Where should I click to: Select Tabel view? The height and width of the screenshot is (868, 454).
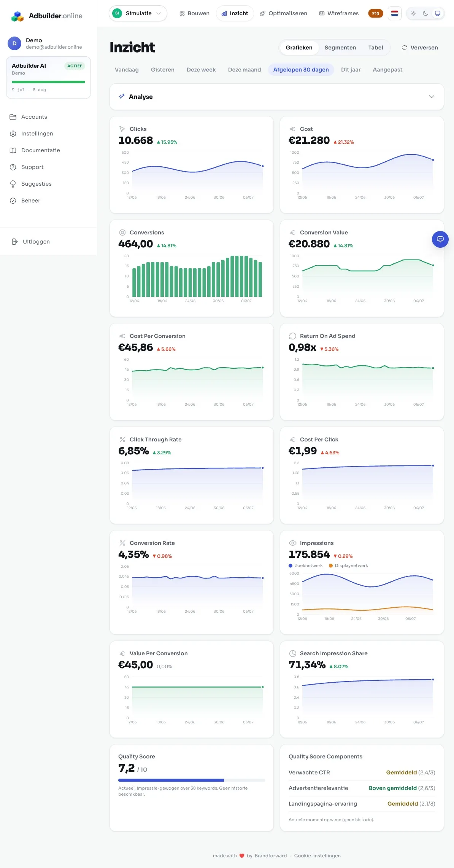[x=376, y=48]
